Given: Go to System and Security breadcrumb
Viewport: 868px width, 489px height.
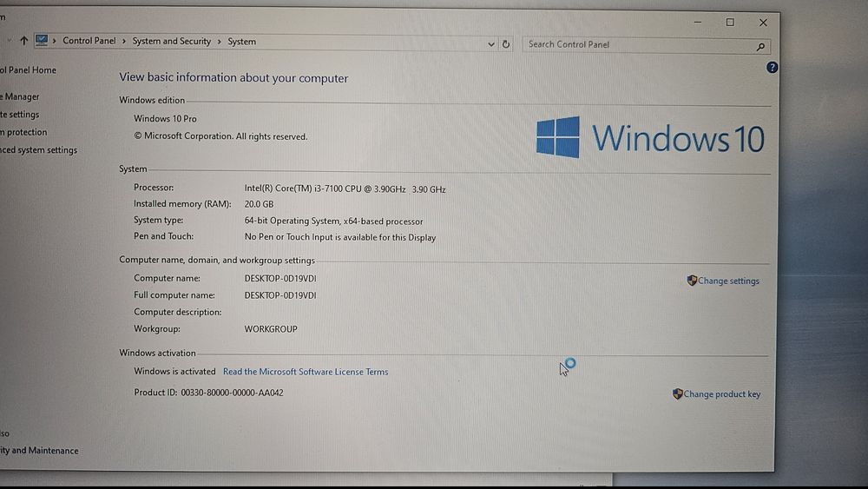Looking at the screenshot, I should (x=172, y=41).
